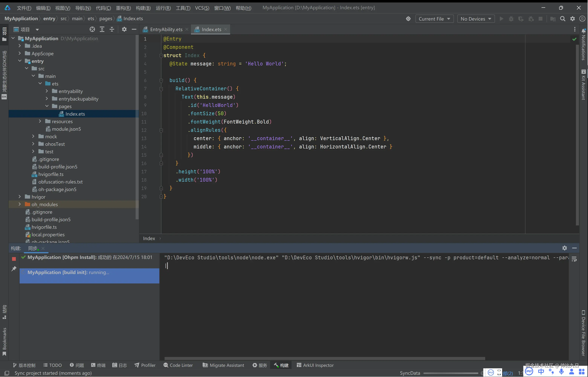This screenshot has width=588, height=377.
Task: Click the soft-wrap icon in build output
Action: [x=574, y=259]
